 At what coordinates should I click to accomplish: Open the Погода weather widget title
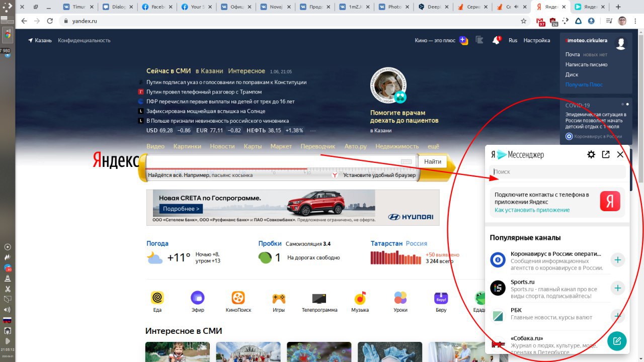[x=157, y=243]
